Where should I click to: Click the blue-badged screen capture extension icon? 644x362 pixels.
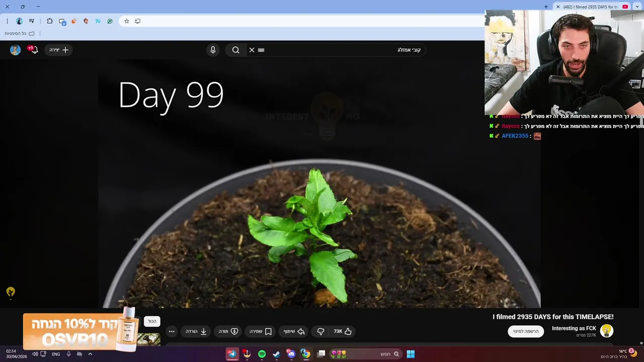(62, 21)
